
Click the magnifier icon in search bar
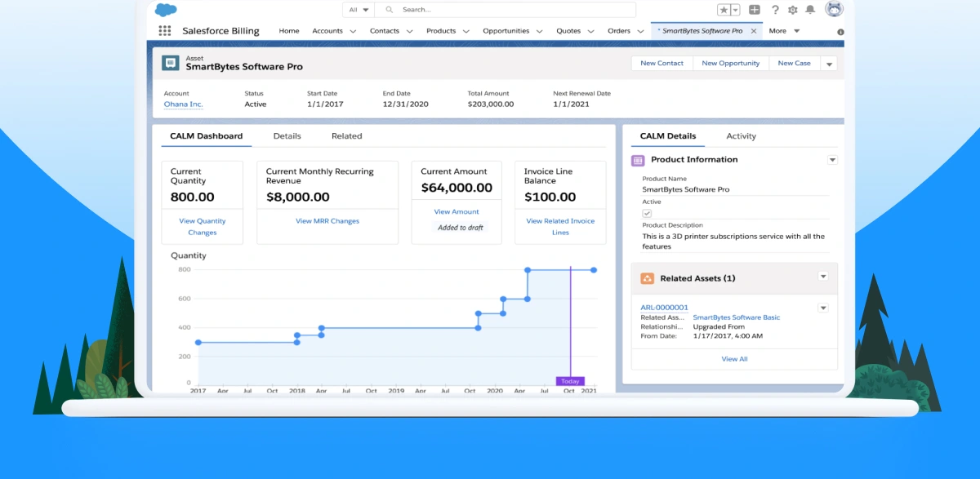click(x=389, y=10)
